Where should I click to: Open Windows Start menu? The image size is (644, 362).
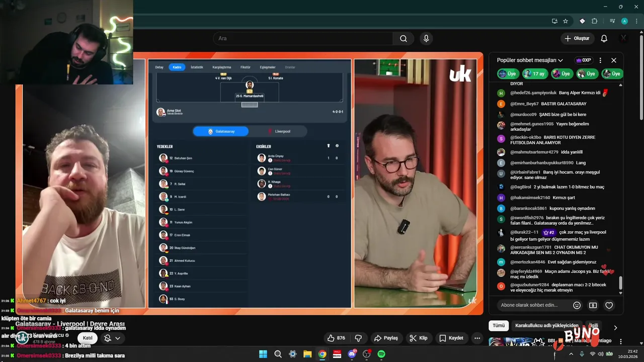[x=263, y=354]
